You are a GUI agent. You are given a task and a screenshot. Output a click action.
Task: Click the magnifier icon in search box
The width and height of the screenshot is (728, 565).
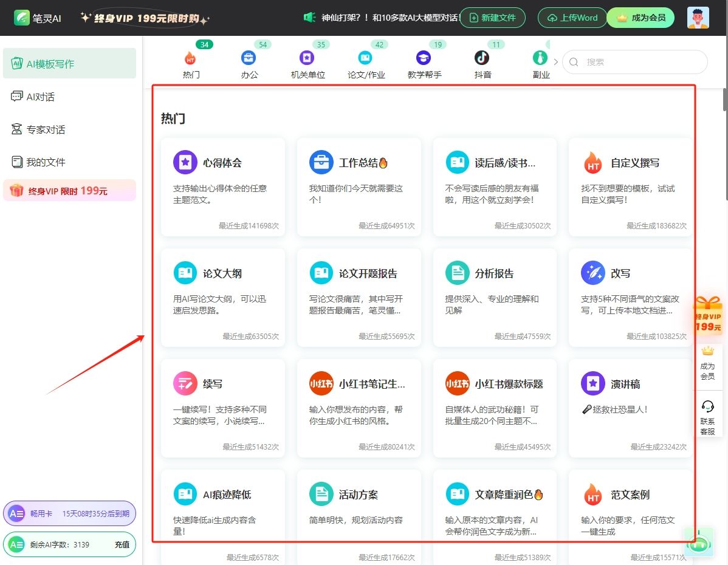pyautogui.click(x=574, y=62)
